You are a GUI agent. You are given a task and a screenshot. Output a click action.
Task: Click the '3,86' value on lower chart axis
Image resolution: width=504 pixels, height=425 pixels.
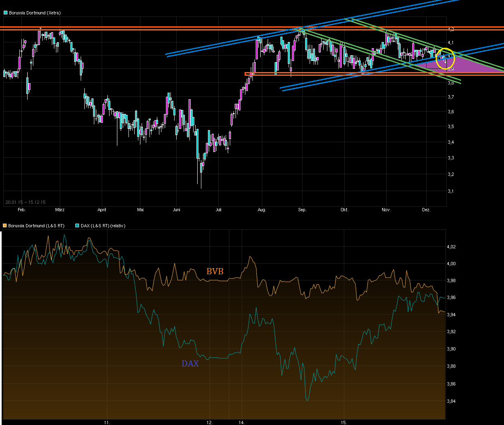pyautogui.click(x=452, y=384)
